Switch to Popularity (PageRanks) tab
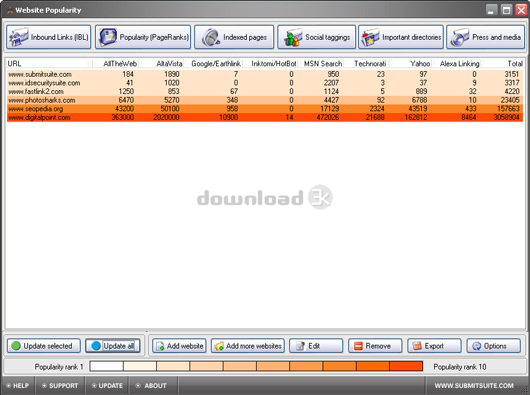The width and height of the screenshot is (530, 395). [143, 37]
